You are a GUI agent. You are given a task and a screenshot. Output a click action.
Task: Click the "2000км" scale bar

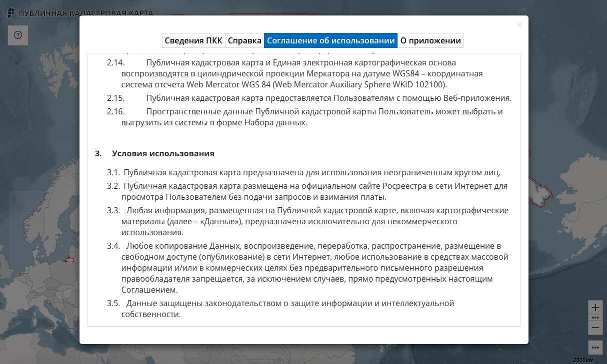coord(582,359)
